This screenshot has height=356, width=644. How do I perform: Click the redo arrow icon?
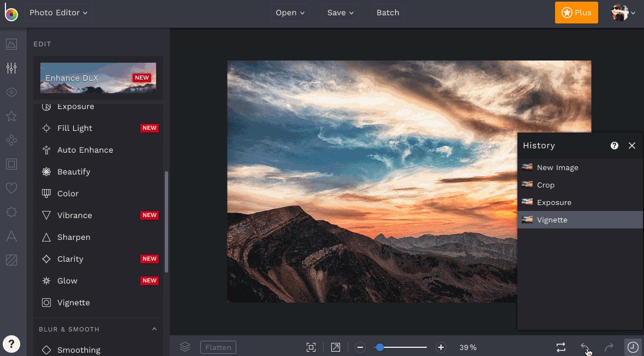609,347
